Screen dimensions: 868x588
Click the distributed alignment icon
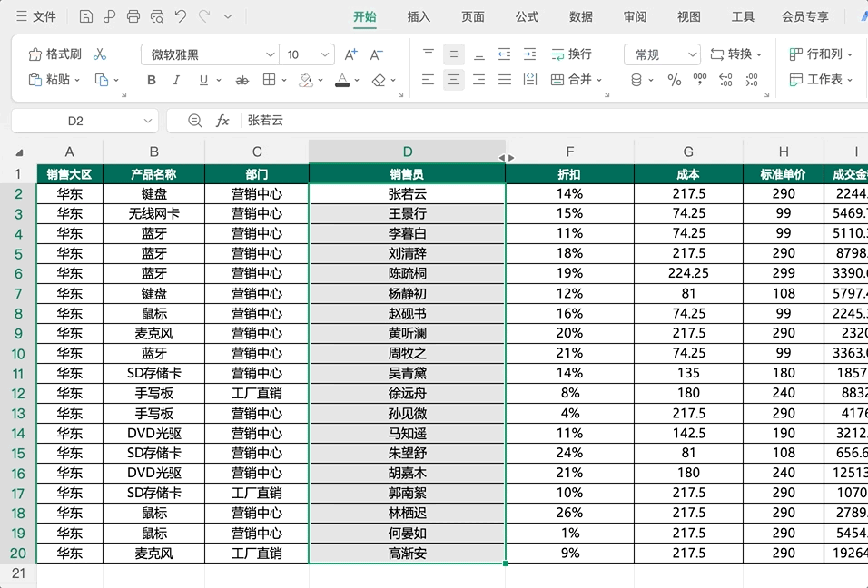click(x=529, y=80)
